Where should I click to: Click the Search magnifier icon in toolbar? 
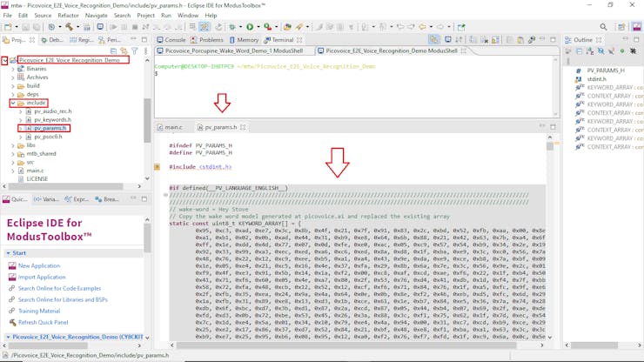click(603, 27)
